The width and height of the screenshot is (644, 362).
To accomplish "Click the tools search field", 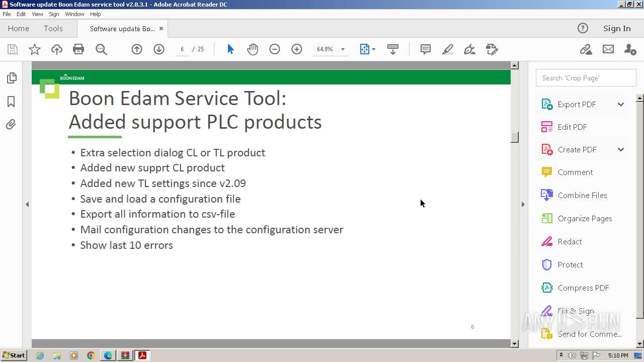I will coord(586,78).
